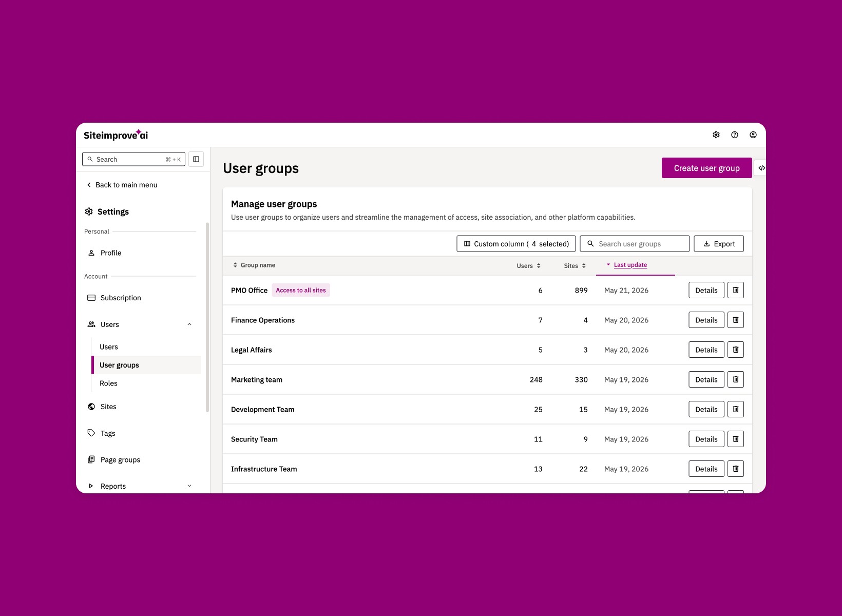Open the help question mark icon
Screen dimensions: 842x616
tap(735, 135)
